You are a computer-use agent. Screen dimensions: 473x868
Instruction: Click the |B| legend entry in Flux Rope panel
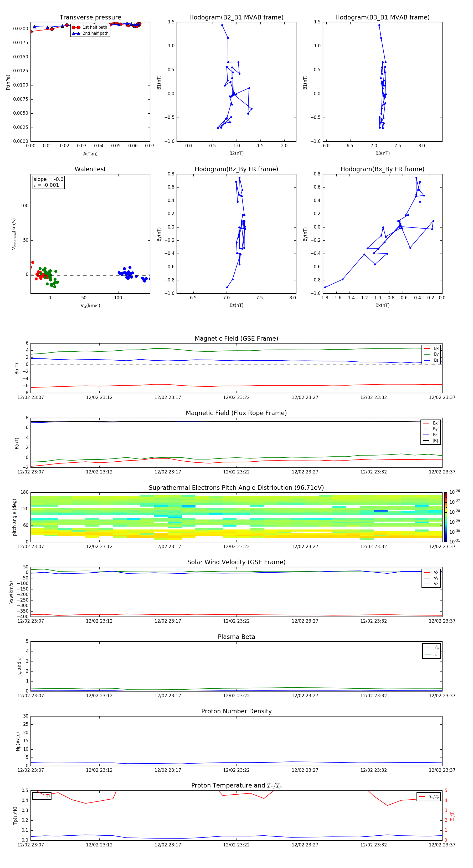[x=431, y=441]
